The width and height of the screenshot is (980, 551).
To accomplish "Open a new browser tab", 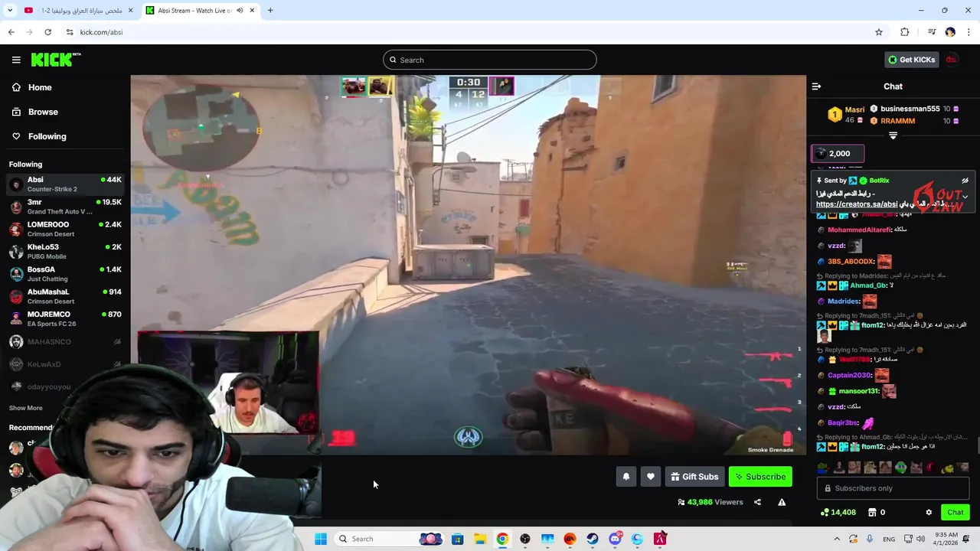I will point(270,11).
